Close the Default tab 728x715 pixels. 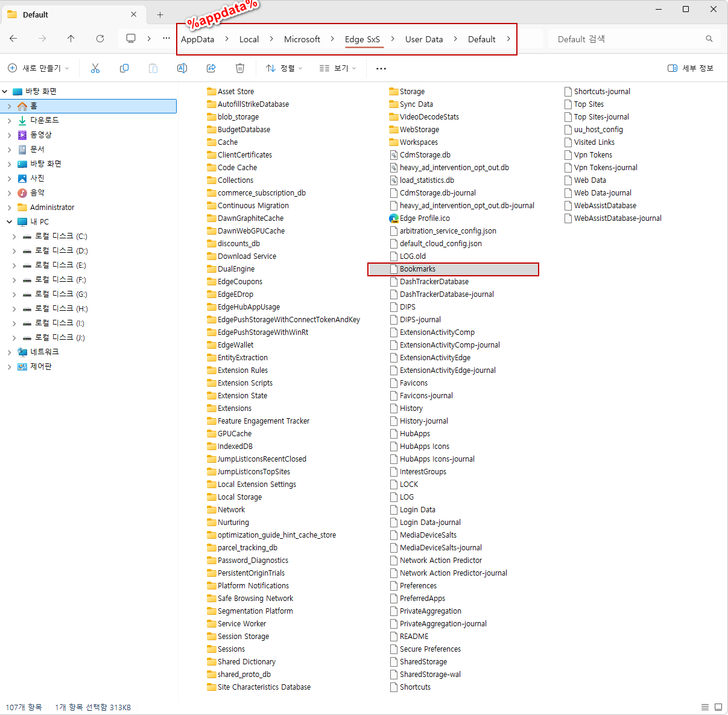[133, 14]
